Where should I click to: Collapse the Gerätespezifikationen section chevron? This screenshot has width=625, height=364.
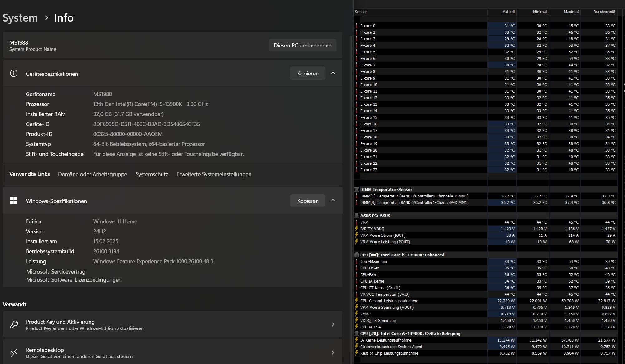click(333, 73)
